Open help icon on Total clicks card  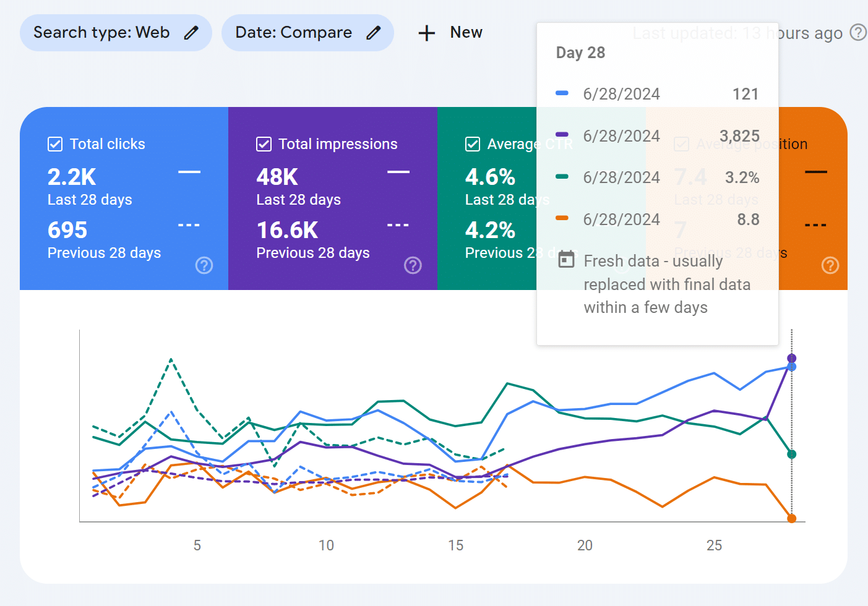point(204,265)
